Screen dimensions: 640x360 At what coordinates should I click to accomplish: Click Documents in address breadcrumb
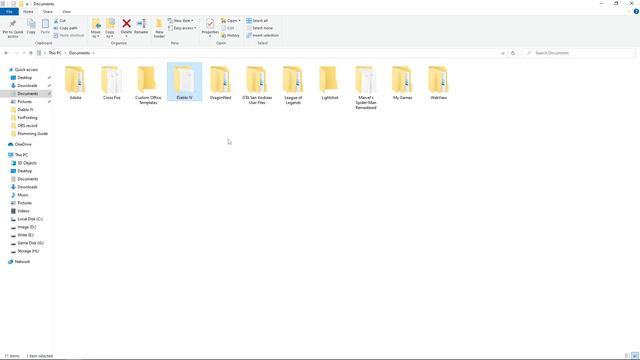tap(79, 53)
